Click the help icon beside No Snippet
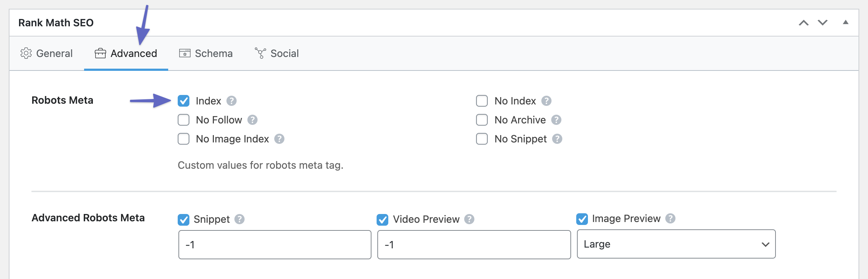This screenshot has width=868, height=279. [x=557, y=139]
